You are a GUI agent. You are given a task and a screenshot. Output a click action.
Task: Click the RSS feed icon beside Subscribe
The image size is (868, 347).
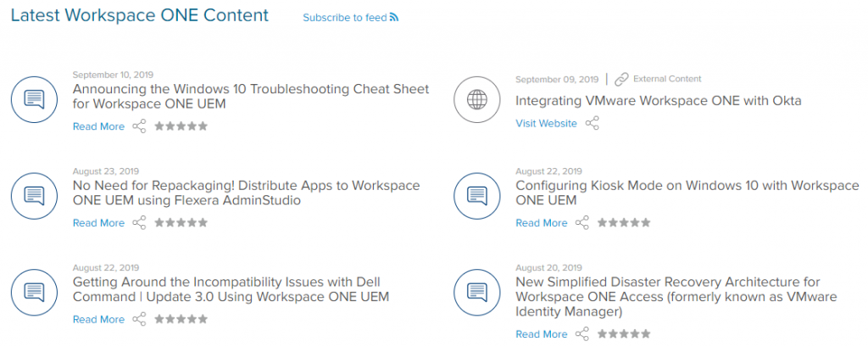394,17
